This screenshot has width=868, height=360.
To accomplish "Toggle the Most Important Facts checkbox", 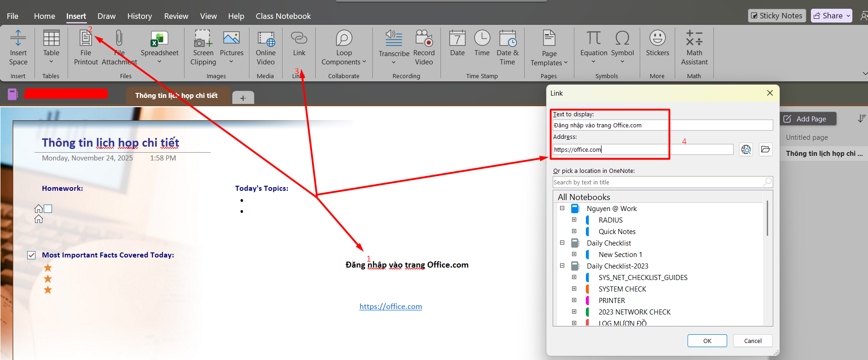I will 31,255.
